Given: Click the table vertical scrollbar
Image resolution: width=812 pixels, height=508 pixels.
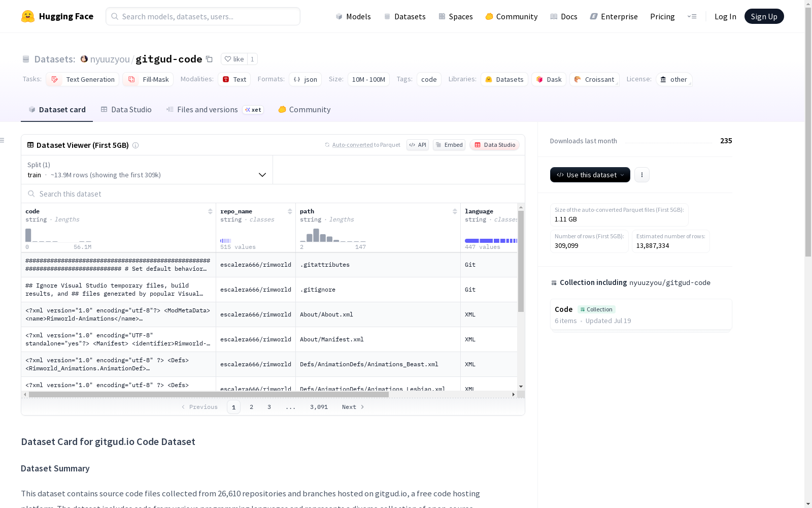Looking at the screenshot, I should pyautogui.click(x=521, y=261).
